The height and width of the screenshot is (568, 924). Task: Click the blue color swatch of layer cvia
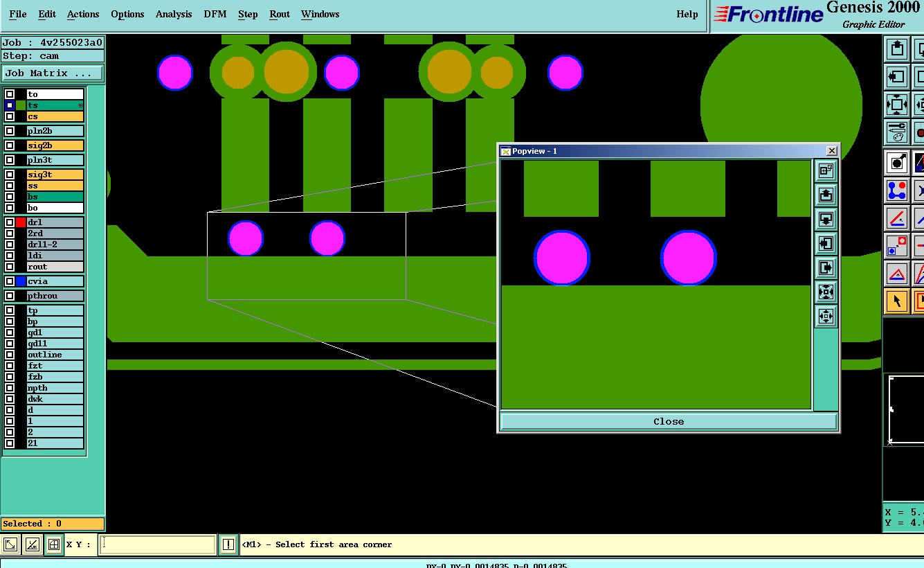click(x=21, y=281)
